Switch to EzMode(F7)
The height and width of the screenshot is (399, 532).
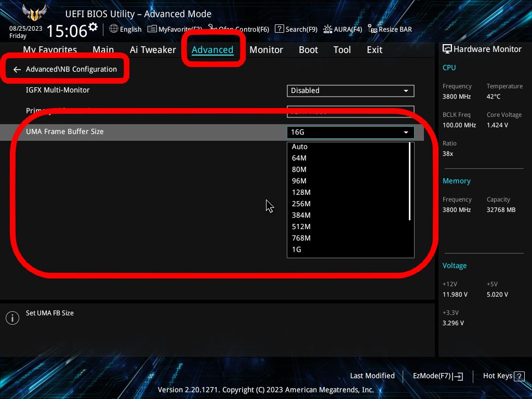tap(437, 376)
